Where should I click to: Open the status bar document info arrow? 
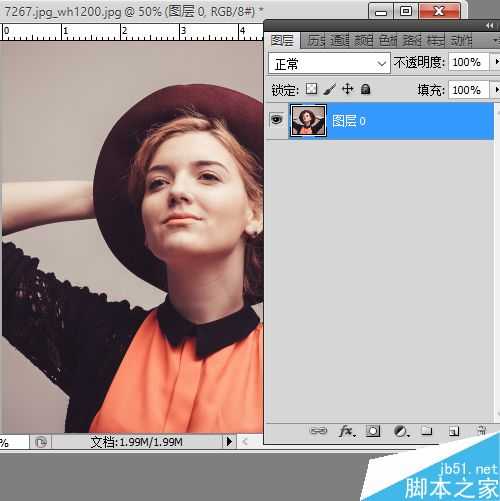click(229, 442)
